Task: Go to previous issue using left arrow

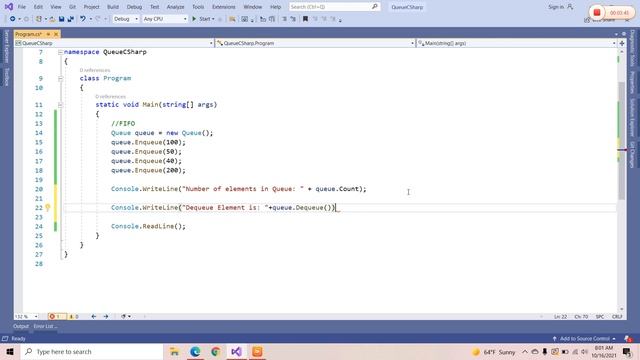Action: coord(94,316)
